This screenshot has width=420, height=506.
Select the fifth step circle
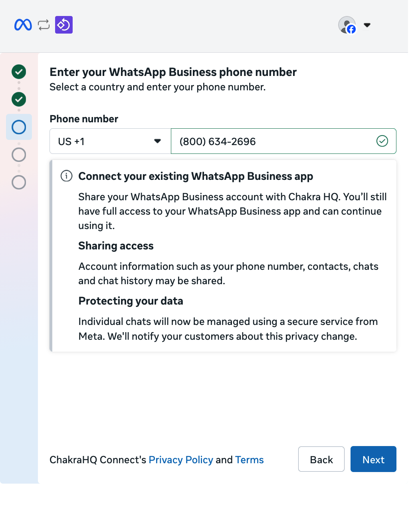point(19,182)
